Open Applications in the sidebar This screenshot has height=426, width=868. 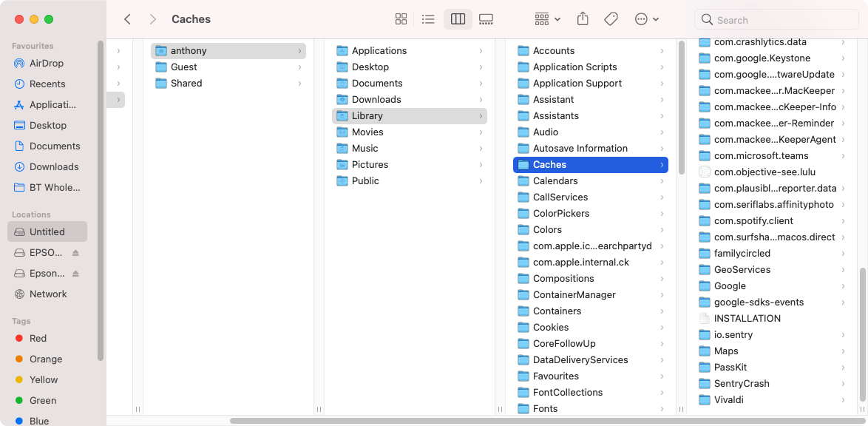point(47,105)
